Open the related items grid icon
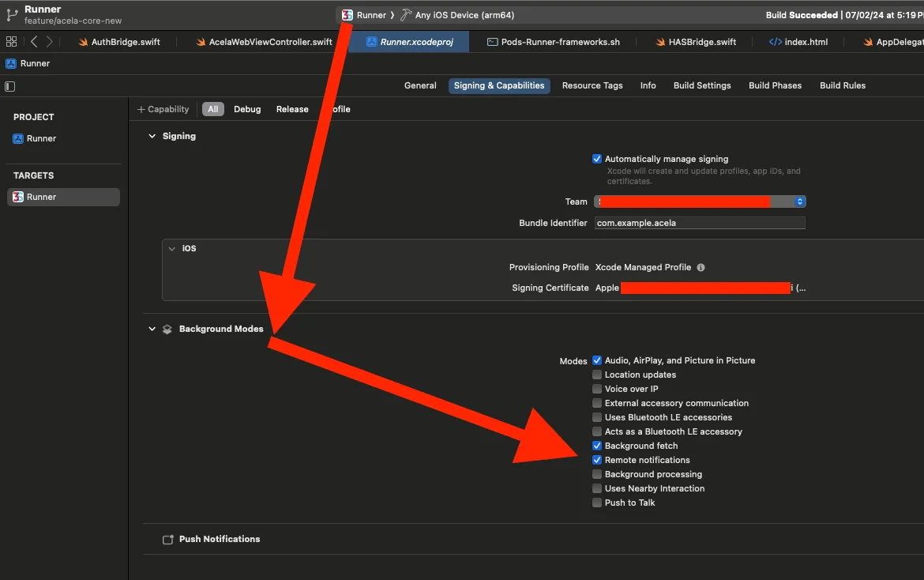This screenshot has height=580, width=924. coord(11,42)
